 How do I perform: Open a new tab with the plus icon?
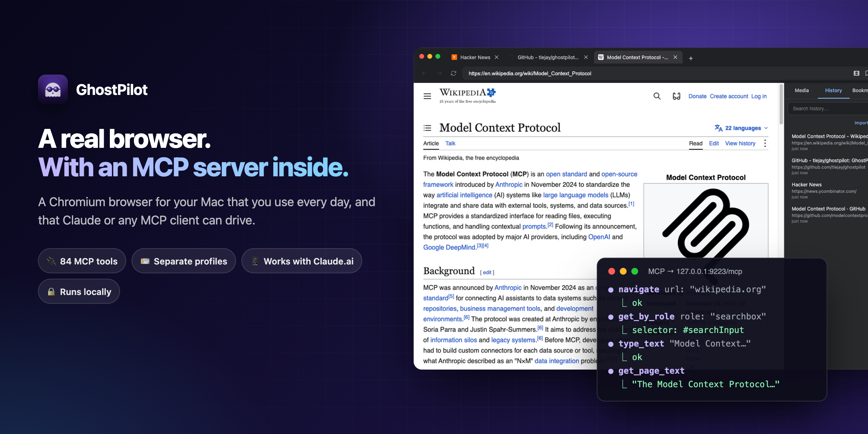click(691, 58)
